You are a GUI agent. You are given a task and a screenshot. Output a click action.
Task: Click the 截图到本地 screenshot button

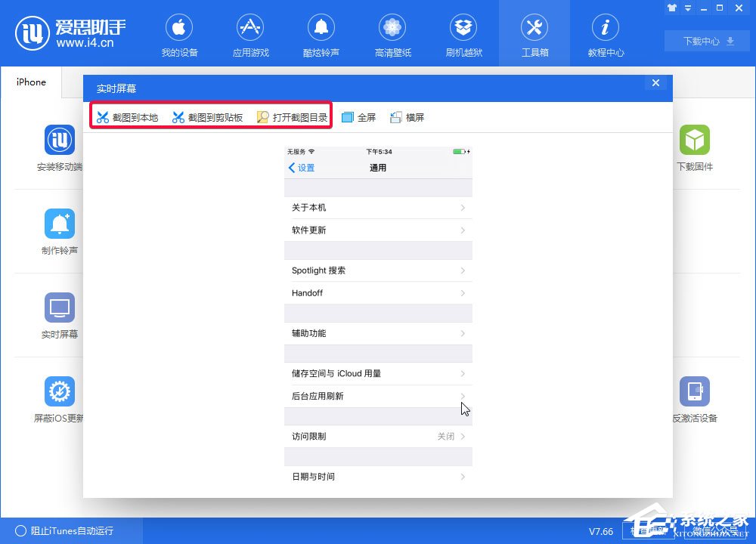[127, 117]
